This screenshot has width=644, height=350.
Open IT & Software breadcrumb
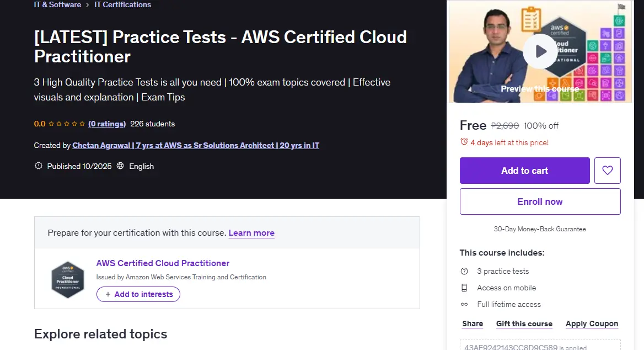57,4
